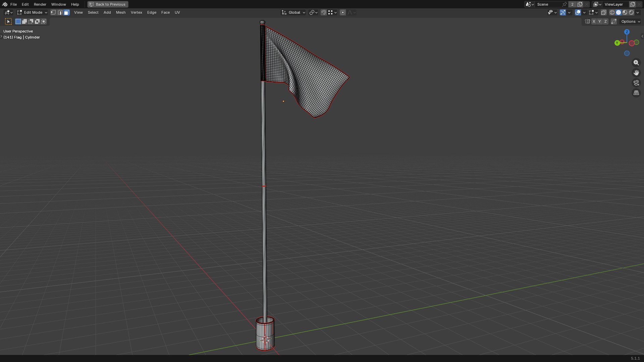644x362 pixels.
Task: Select edge select mode icon
Action: pyautogui.click(x=60, y=12)
